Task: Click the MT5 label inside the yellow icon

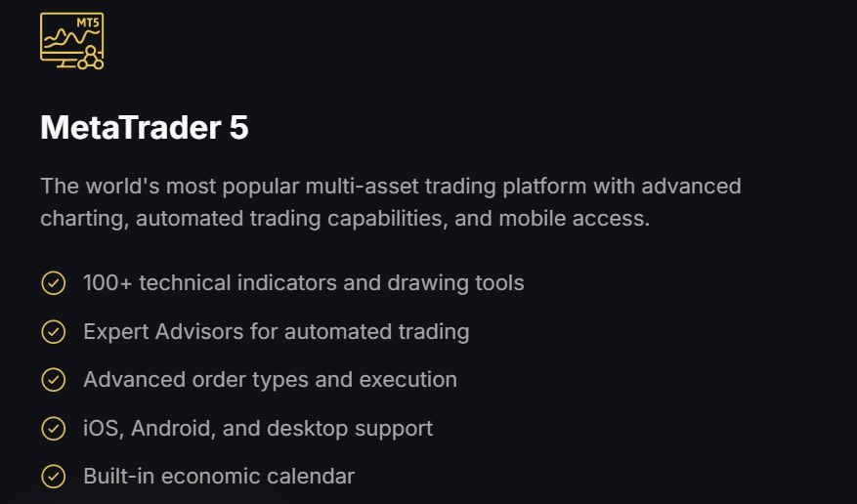Action: click(87, 21)
